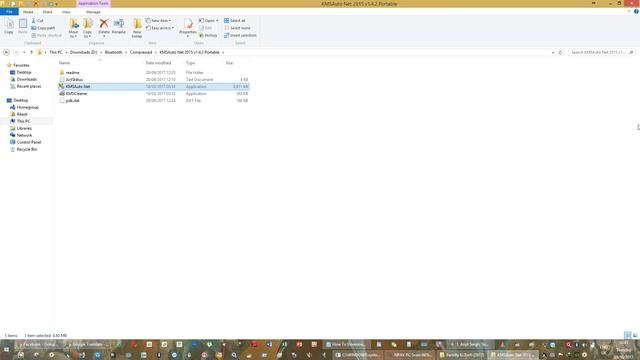Click the History button in ribbon

pyautogui.click(x=208, y=35)
